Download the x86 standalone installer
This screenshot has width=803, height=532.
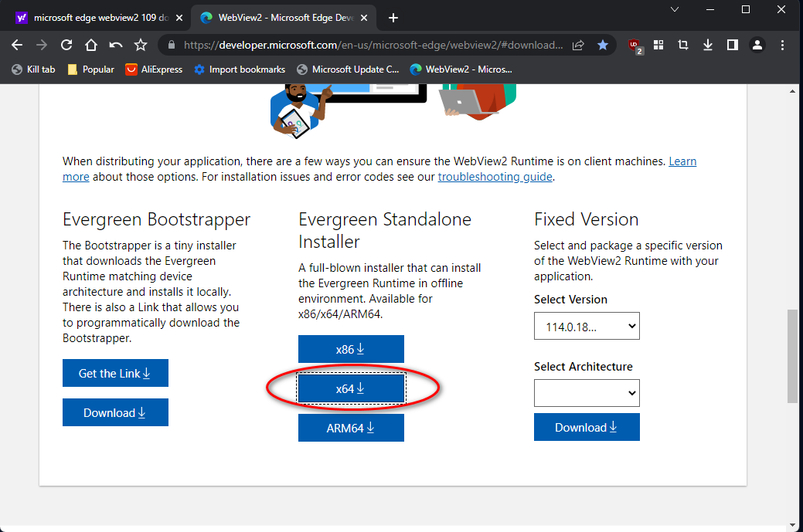(x=351, y=349)
